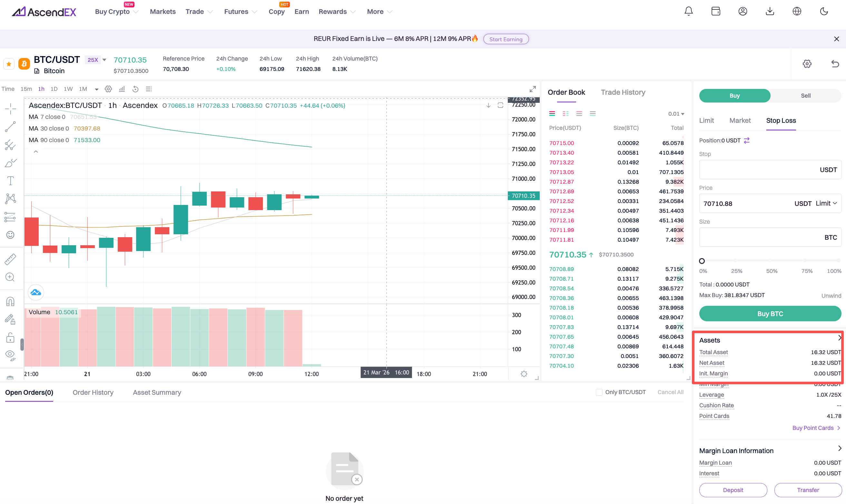This screenshot has width=846, height=504.
Task: Toggle favorite star for BTC/USDT
Action: (x=9, y=64)
